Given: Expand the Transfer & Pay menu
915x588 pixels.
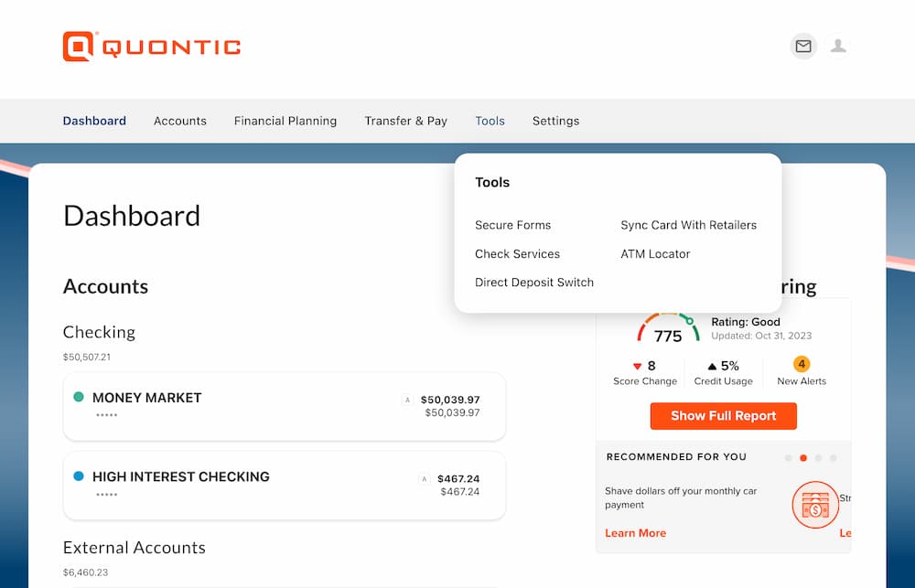Looking at the screenshot, I should pos(405,121).
